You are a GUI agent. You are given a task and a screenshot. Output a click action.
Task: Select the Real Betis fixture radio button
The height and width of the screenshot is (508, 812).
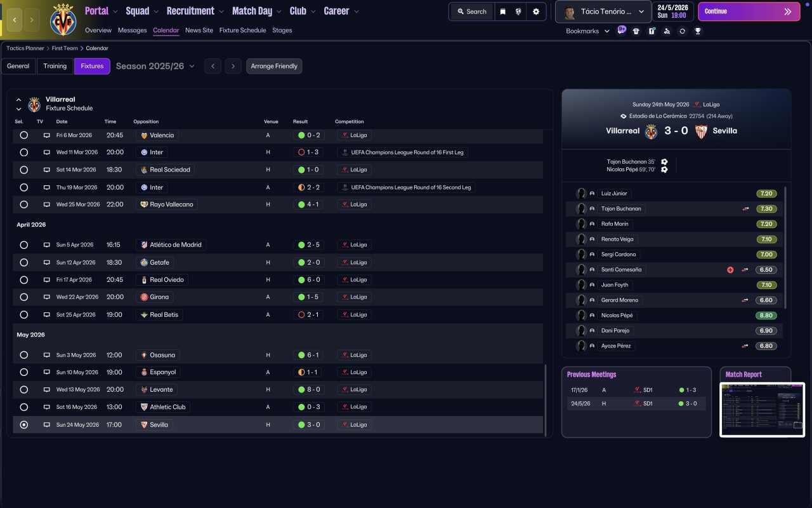[x=24, y=314]
